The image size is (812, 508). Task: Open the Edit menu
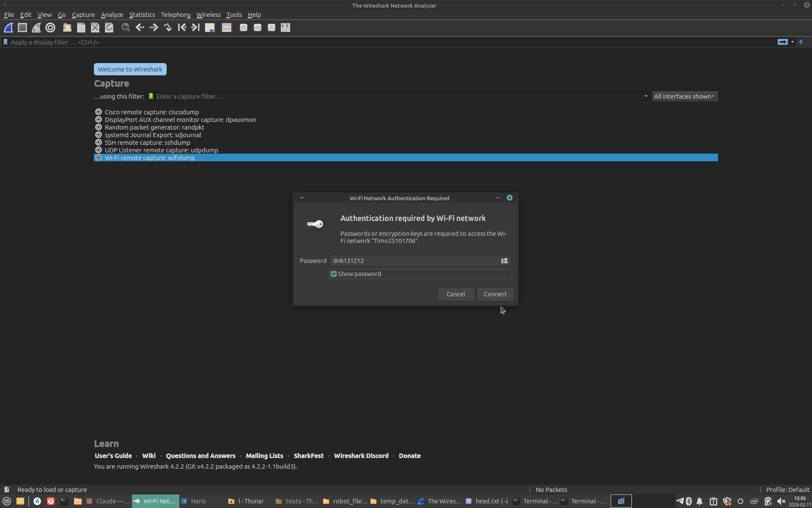(26, 15)
